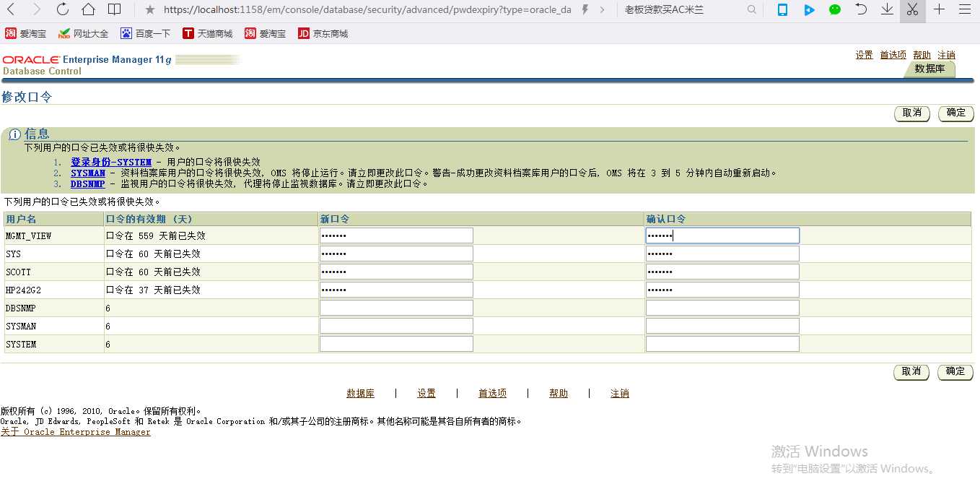980x484 pixels.
Task: Open the SYSMAN link in info list
Action: point(88,173)
